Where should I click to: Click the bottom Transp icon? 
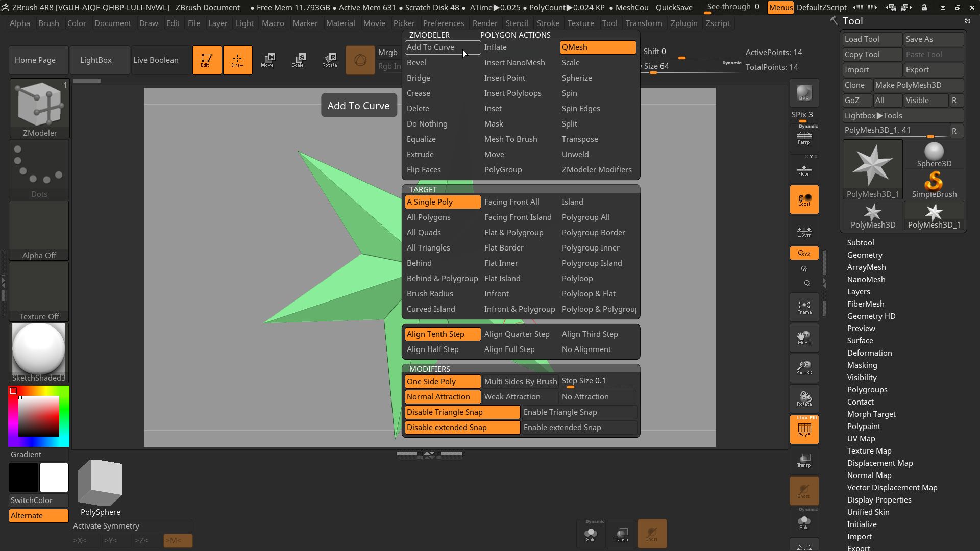(x=621, y=534)
